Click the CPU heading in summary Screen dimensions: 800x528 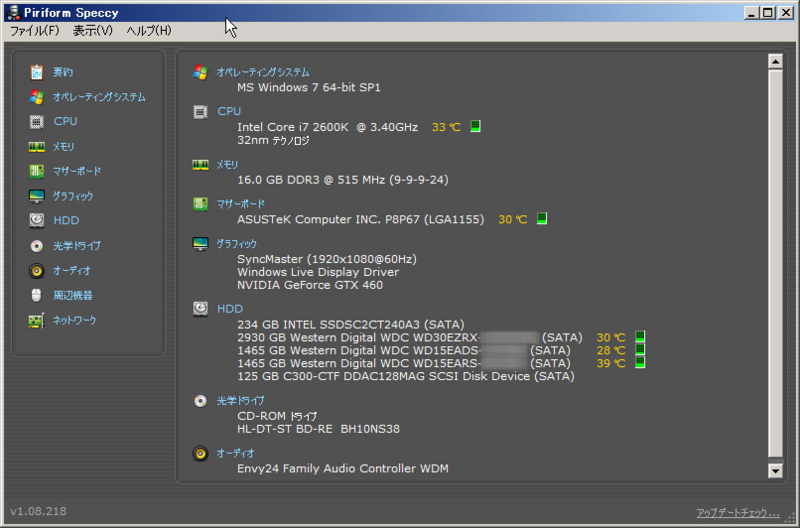[229, 111]
